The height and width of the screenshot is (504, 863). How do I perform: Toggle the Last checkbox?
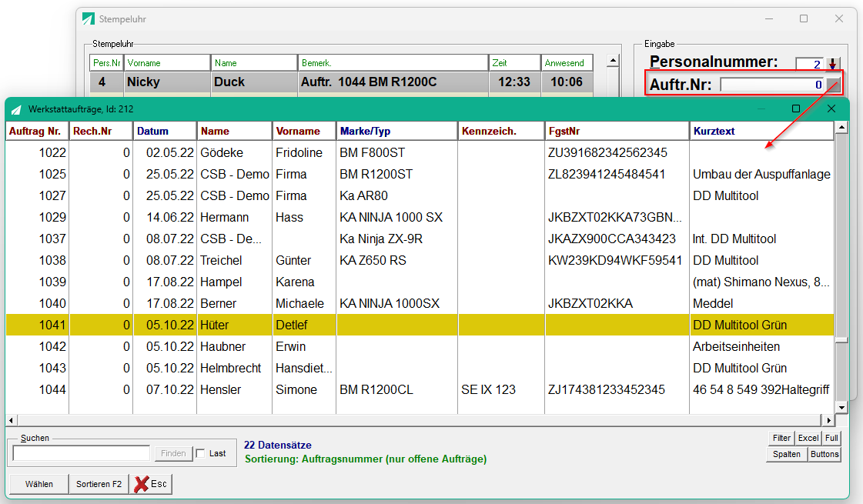click(200, 453)
